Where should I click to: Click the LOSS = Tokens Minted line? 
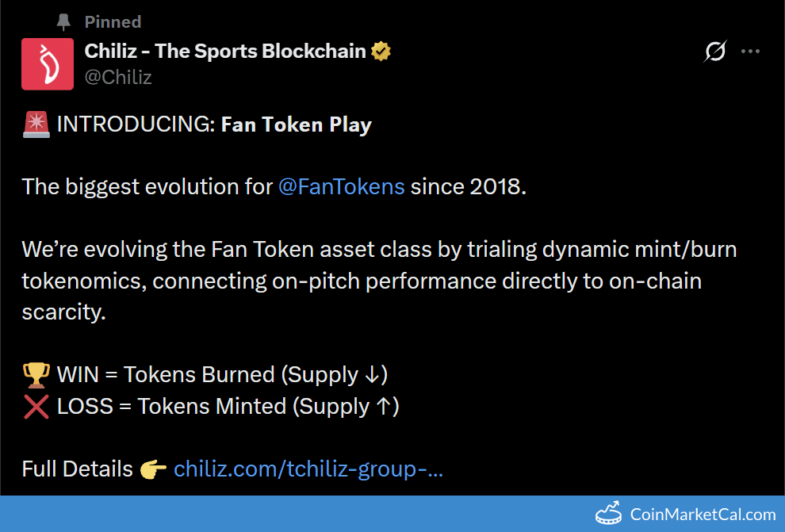228,406
